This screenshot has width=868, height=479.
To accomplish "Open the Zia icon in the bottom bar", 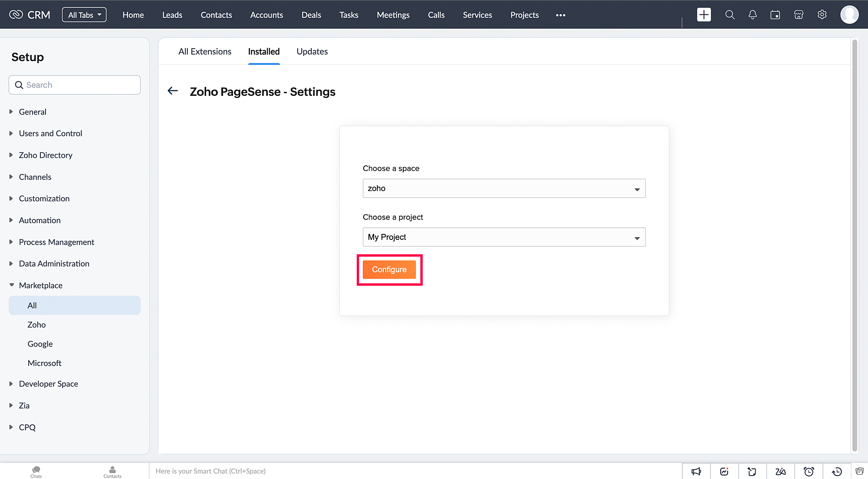I will [780, 471].
